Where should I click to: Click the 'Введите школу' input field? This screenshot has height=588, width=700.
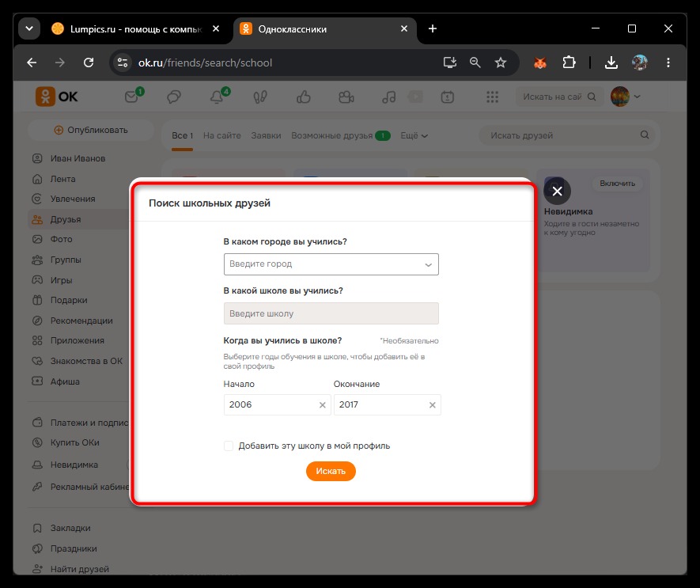[331, 313]
